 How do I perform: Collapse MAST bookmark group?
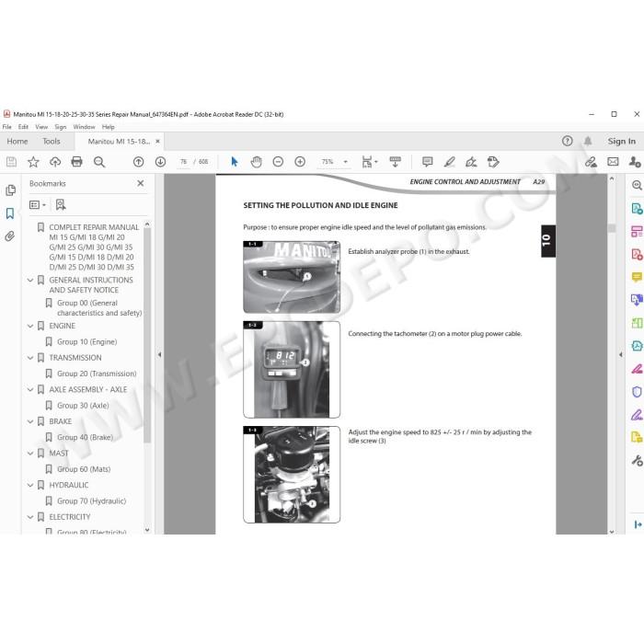pyautogui.click(x=30, y=454)
